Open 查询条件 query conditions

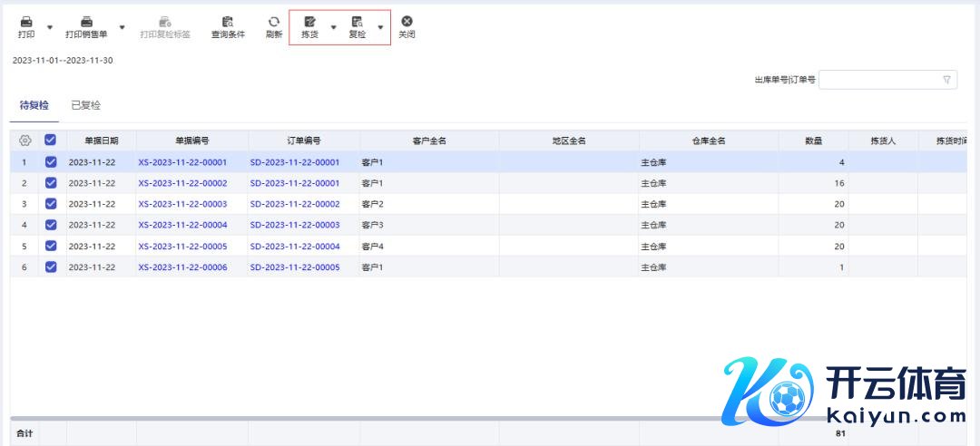pos(228,22)
